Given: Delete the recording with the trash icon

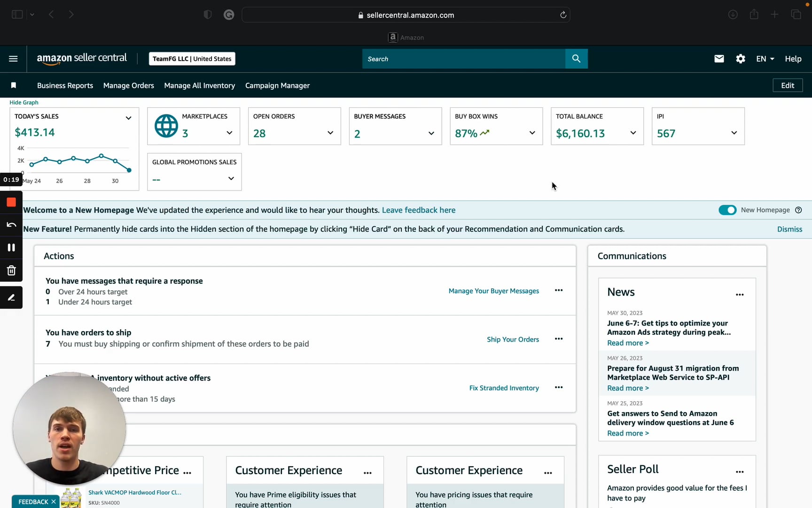Looking at the screenshot, I should point(11,270).
